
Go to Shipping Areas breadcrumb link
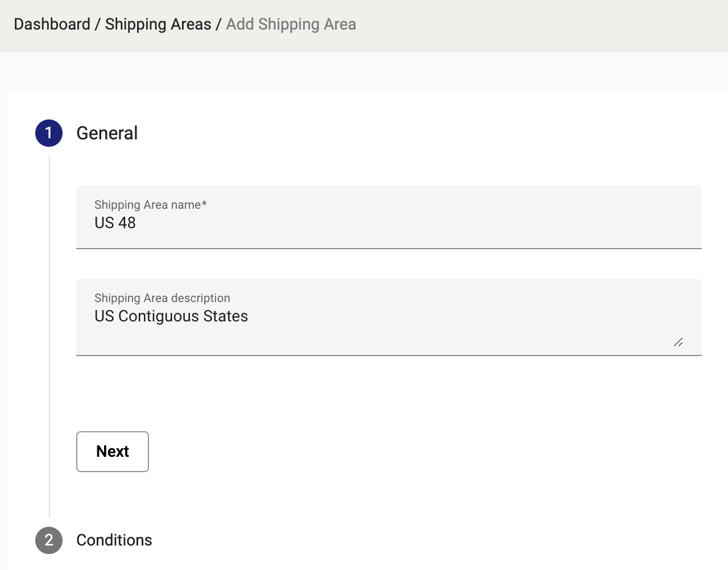coord(158,24)
